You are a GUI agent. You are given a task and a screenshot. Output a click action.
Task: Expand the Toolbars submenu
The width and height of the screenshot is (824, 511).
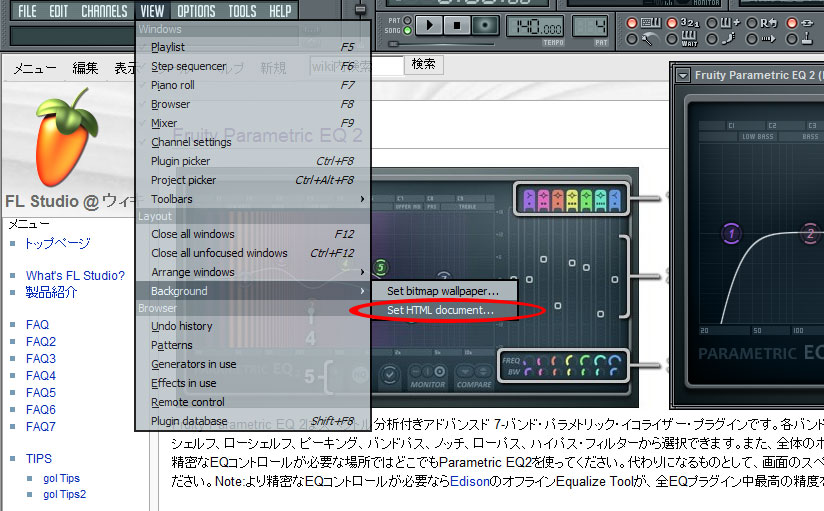click(x=253, y=199)
